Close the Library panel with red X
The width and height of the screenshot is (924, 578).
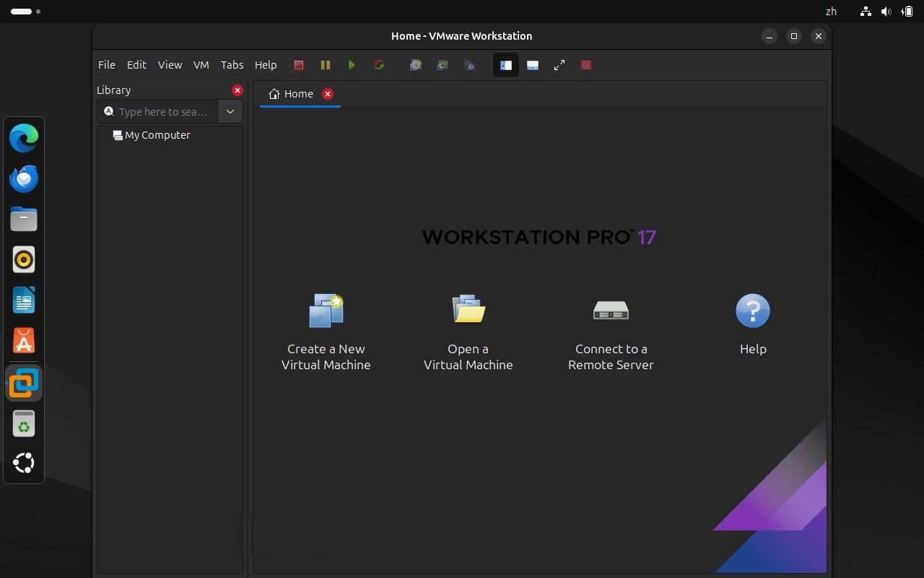(237, 90)
